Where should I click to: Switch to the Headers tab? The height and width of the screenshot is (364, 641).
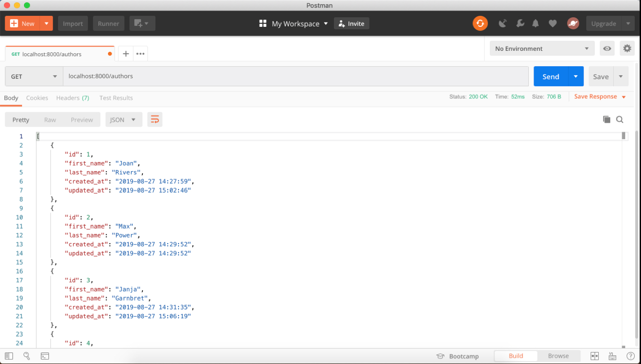[x=72, y=98]
